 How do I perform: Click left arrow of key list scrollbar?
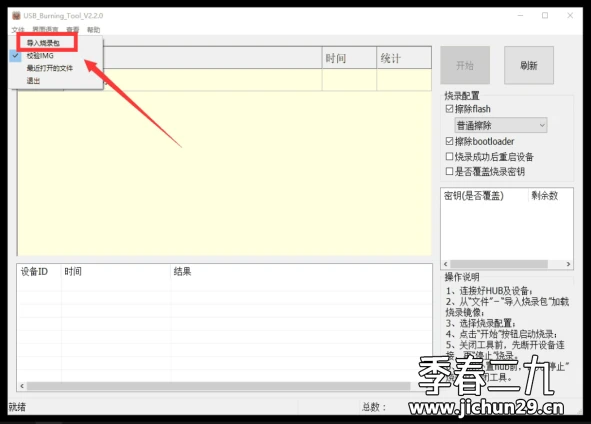coord(446,264)
